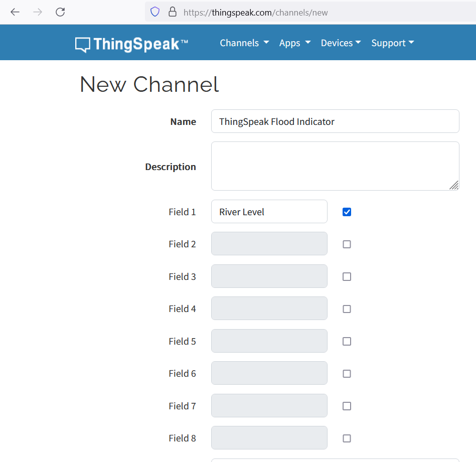Click the padlock site security icon
The width and height of the screenshot is (476, 462).
coord(173,12)
